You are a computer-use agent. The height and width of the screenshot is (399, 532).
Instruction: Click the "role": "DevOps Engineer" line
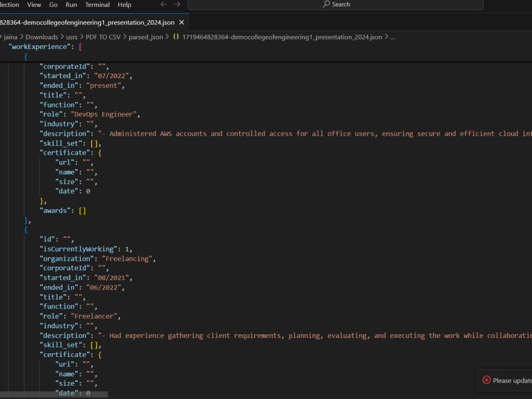[x=90, y=114]
